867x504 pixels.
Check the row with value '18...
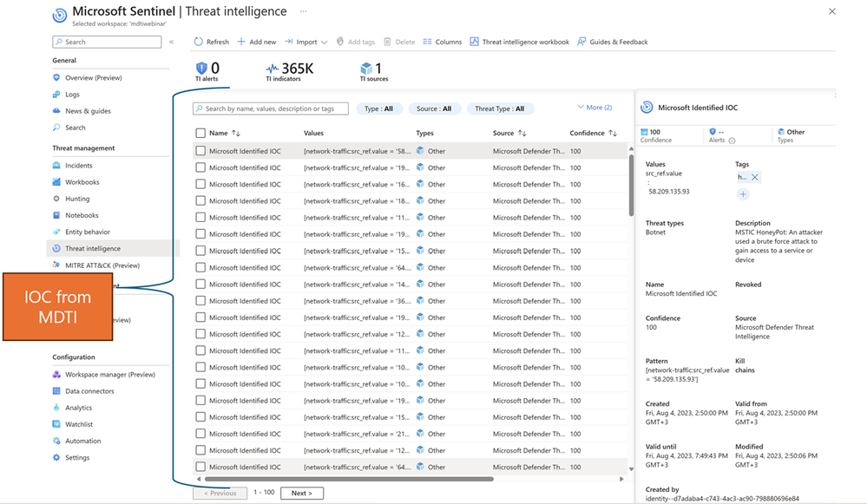(200, 200)
